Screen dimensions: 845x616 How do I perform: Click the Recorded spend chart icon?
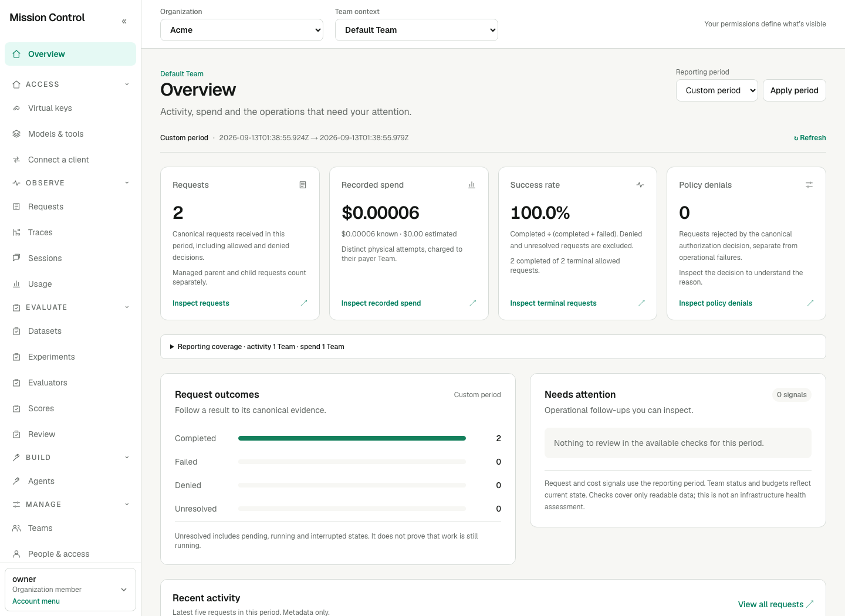pos(472,185)
